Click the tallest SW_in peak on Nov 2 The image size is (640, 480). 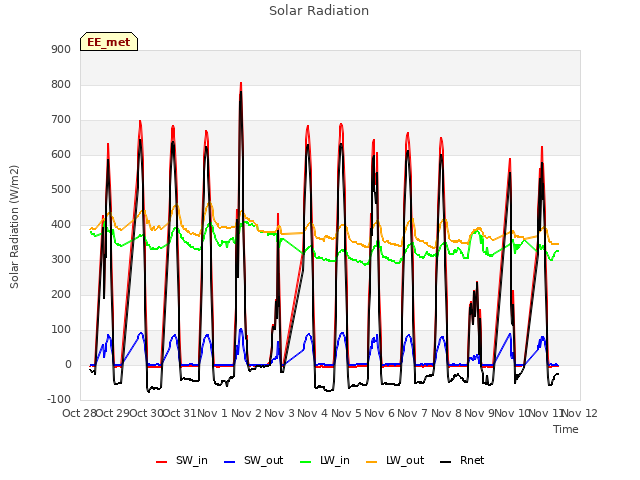(x=241, y=83)
